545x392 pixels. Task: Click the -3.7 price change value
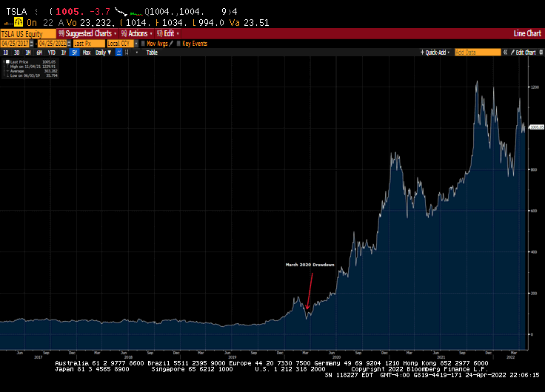click(x=100, y=12)
